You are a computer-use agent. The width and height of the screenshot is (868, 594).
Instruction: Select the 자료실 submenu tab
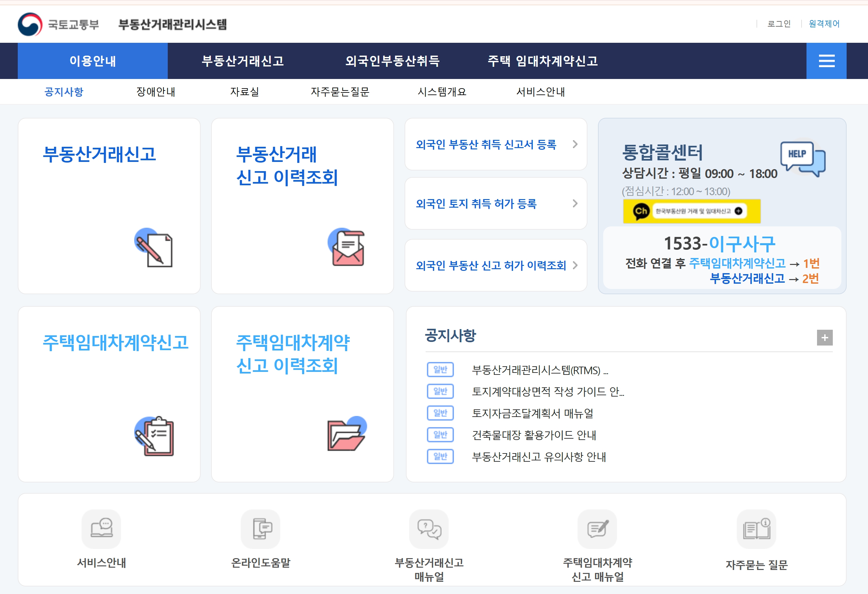pyautogui.click(x=245, y=91)
